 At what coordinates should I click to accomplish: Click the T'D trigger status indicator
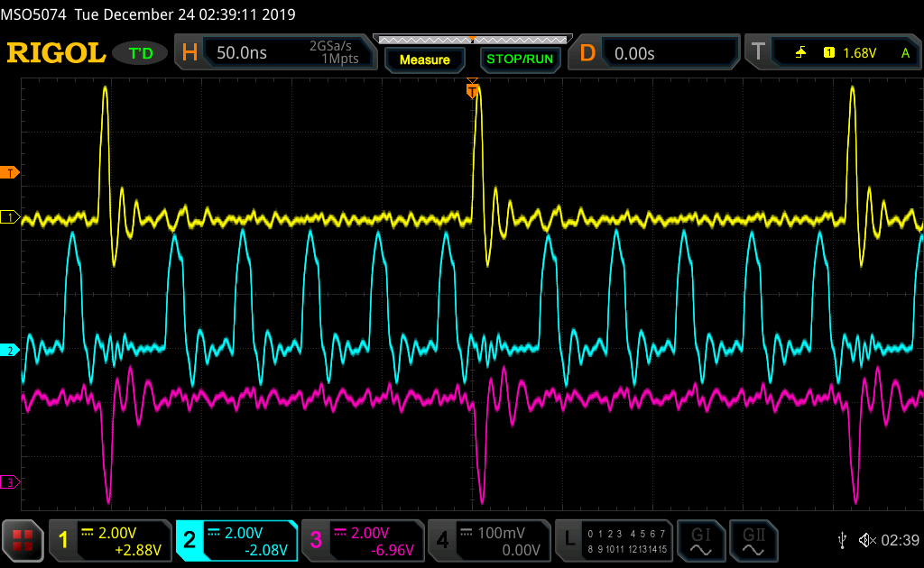point(141,53)
